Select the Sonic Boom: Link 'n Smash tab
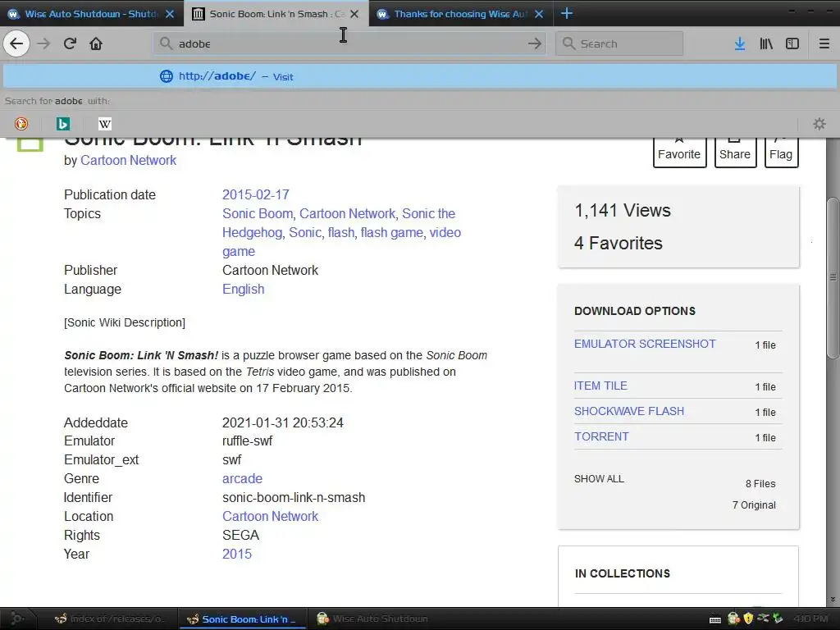This screenshot has width=840, height=630. click(x=276, y=14)
